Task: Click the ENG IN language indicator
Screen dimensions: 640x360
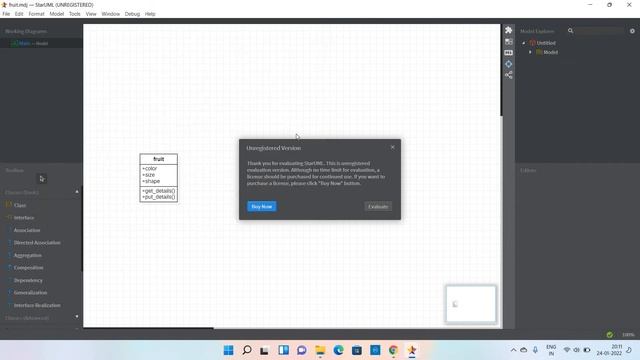Action: [x=551, y=350]
